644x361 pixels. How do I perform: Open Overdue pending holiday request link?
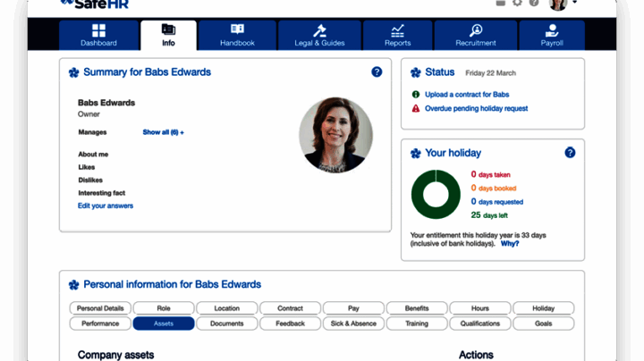coord(477,108)
